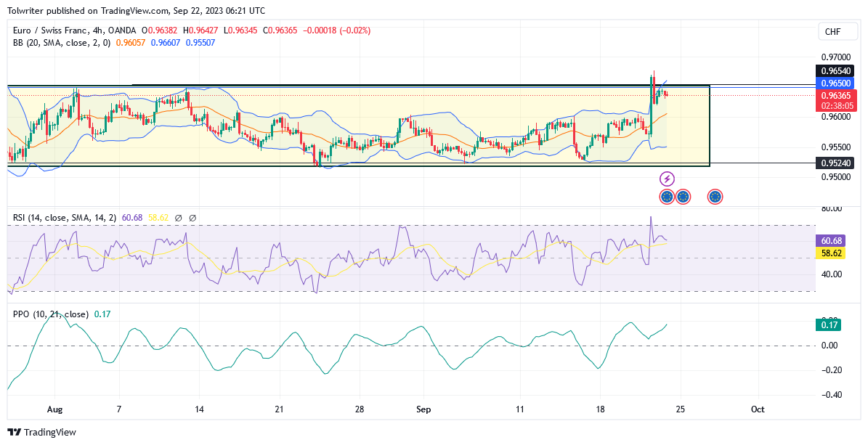
Task: Click the 40.00 RSI axis label
Action: pos(832,274)
